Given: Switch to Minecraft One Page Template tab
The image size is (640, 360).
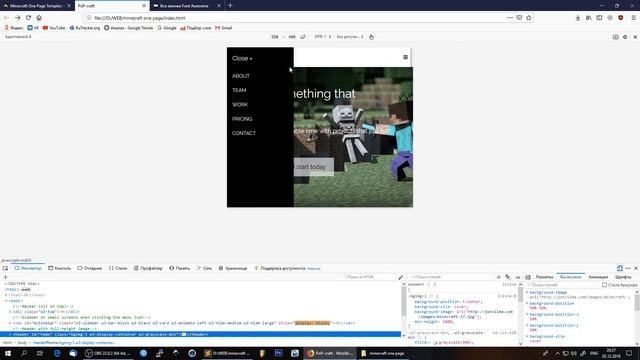Looking at the screenshot, I should (36, 6).
